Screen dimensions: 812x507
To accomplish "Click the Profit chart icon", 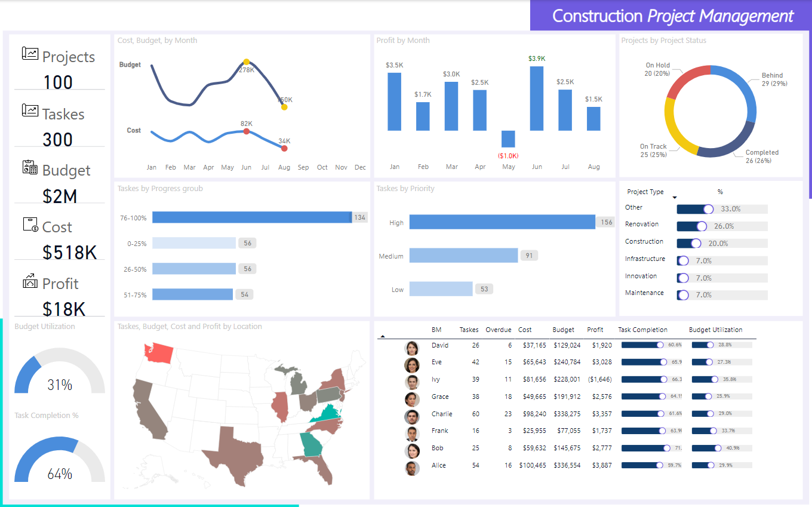I will tap(30, 281).
